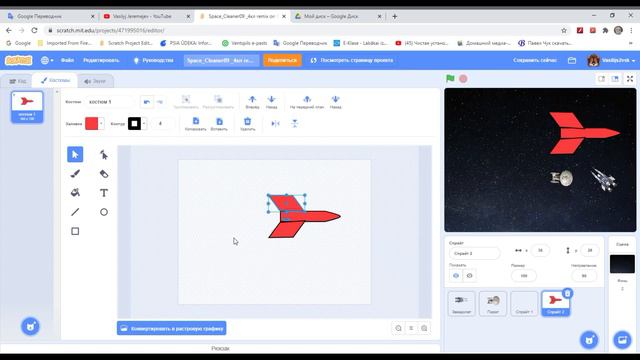
Task: Select the Circle tool
Action: [104, 212]
